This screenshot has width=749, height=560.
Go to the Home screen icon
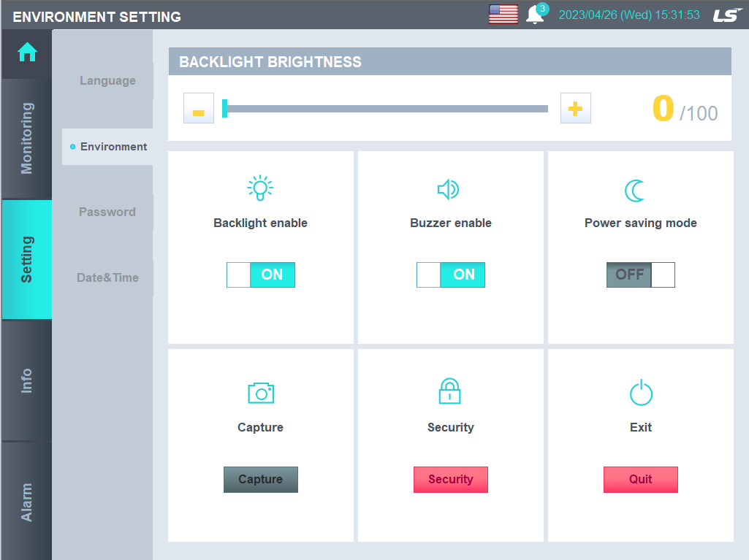(27, 52)
